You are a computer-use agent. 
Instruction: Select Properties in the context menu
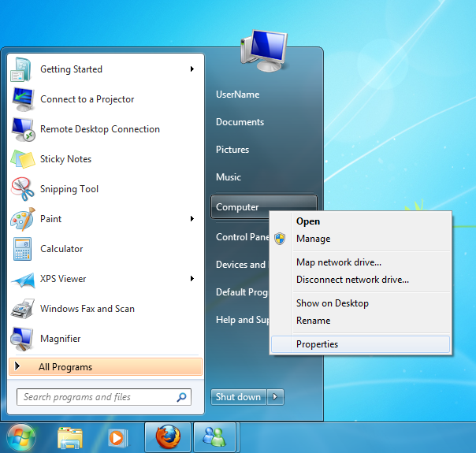(360, 344)
